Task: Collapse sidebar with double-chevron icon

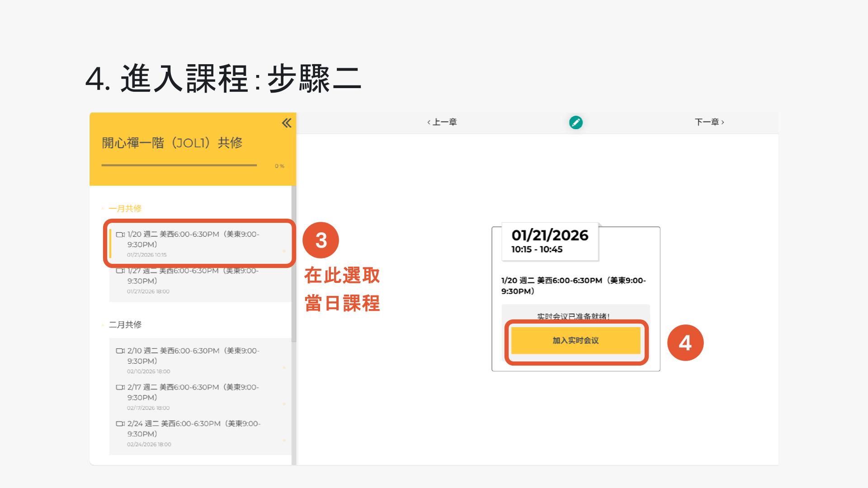Action: pyautogui.click(x=287, y=123)
